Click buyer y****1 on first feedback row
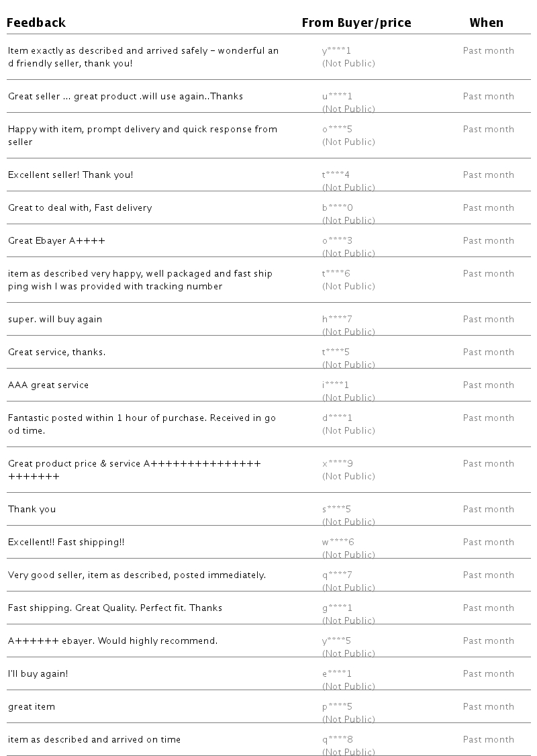 click(336, 51)
